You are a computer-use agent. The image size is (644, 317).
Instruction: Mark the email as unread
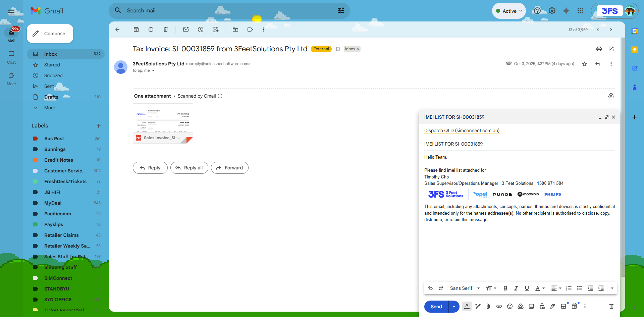click(x=186, y=30)
